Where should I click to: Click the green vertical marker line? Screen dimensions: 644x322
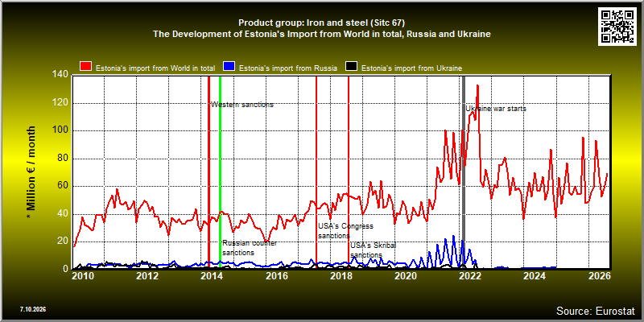point(220,172)
